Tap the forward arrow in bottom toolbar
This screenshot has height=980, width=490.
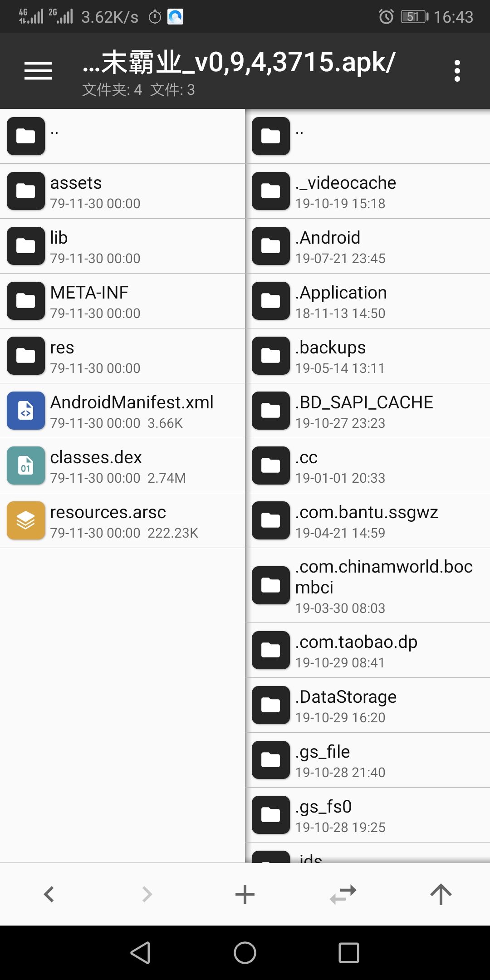point(147,894)
